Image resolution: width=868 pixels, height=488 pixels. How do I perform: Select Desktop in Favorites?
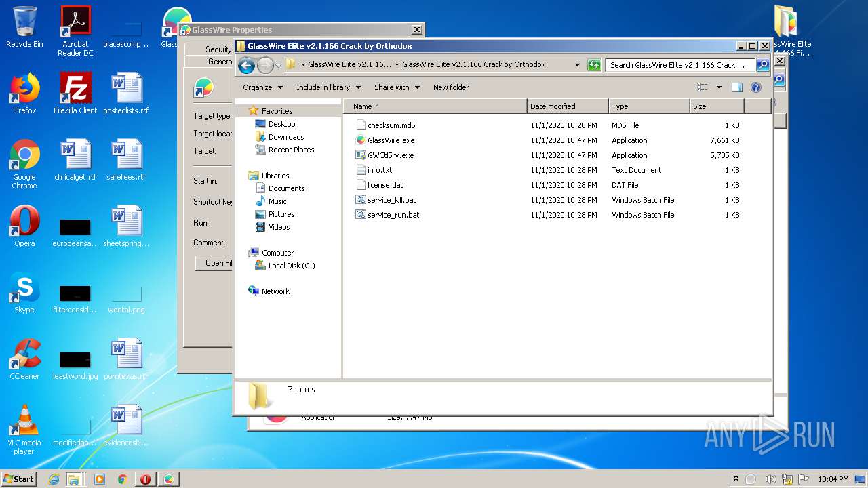click(281, 124)
